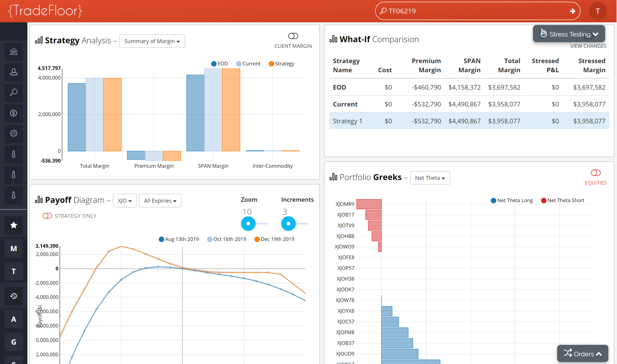
Task: Toggle Current series in margin chart legend
Action: tap(248, 64)
